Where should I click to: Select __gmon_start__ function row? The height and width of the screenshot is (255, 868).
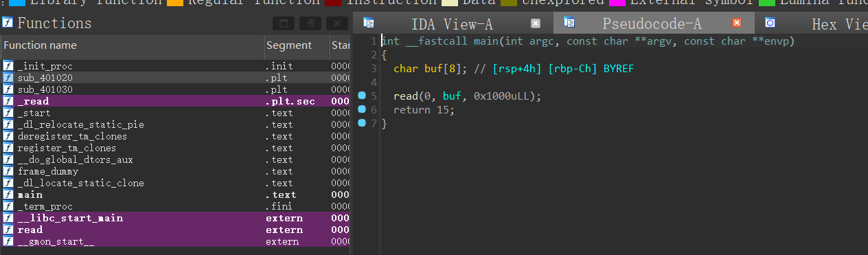(x=175, y=241)
